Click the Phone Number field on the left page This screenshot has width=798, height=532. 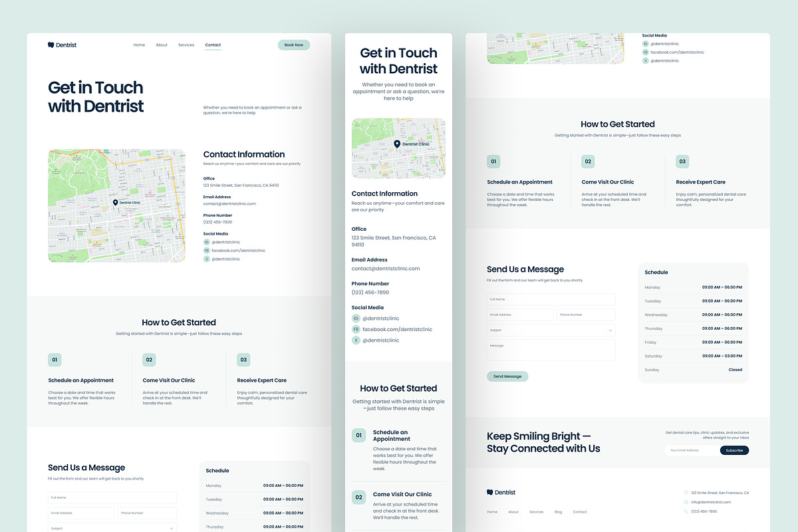click(147, 513)
